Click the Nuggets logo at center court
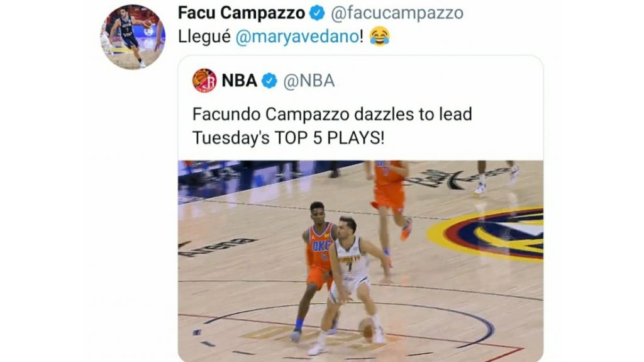Screen dimensions: 644x362 (491, 233)
